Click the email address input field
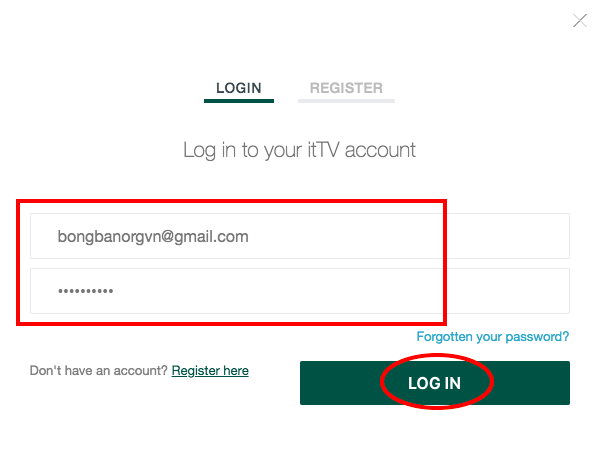This screenshot has width=599, height=460. [300, 236]
